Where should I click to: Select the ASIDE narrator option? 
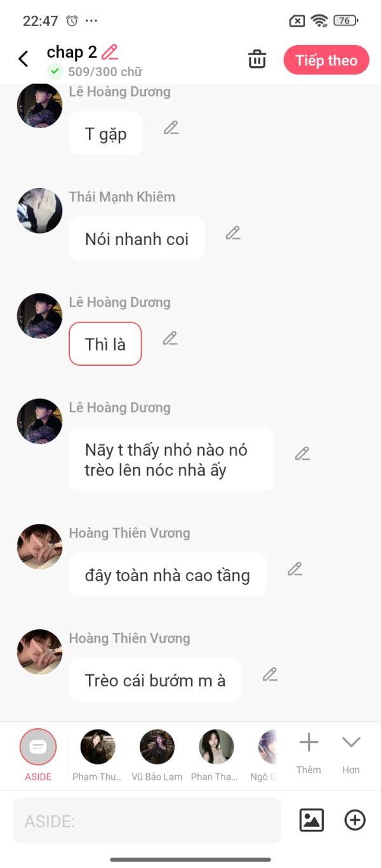[38, 754]
